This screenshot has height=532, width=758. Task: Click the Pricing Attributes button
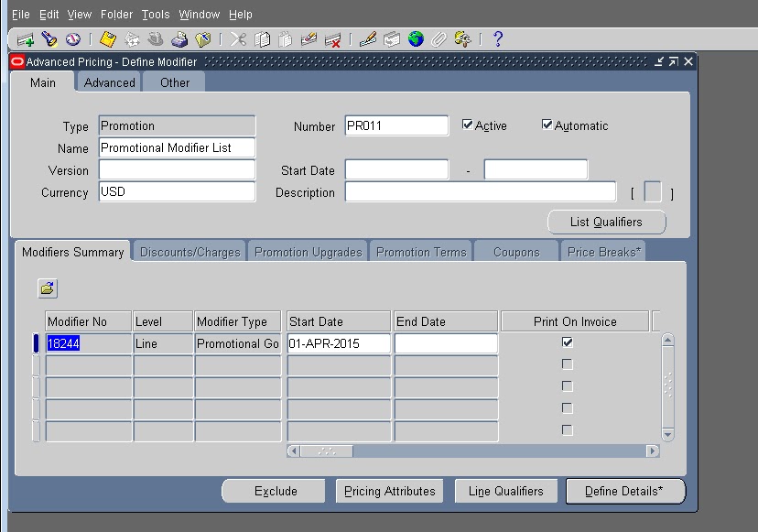tap(390, 492)
